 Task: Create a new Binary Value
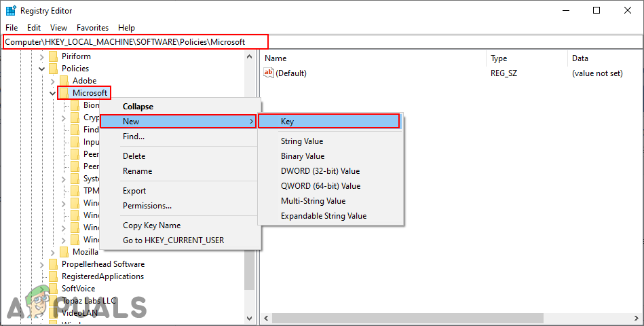point(330,156)
